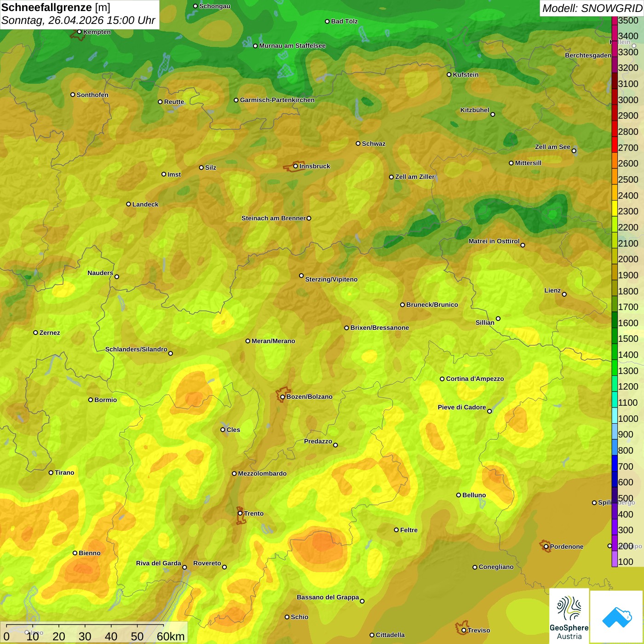Viewport: 644px width, 644px height.
Task: Click the Garmisch-Partenkirchen label
Action: tap(277, 100)
